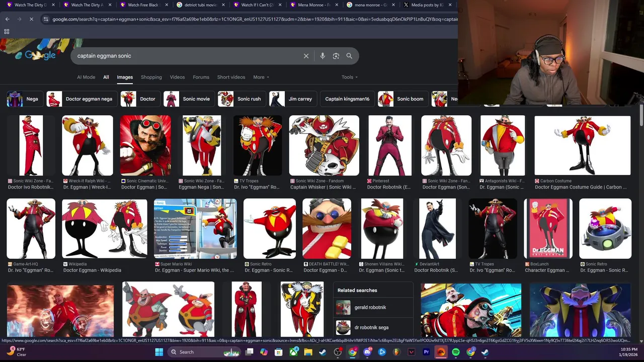This screenshot has height=362, width=644.
Task: Open the OBS Studio taskbar icon
Action: pos(338,352)
